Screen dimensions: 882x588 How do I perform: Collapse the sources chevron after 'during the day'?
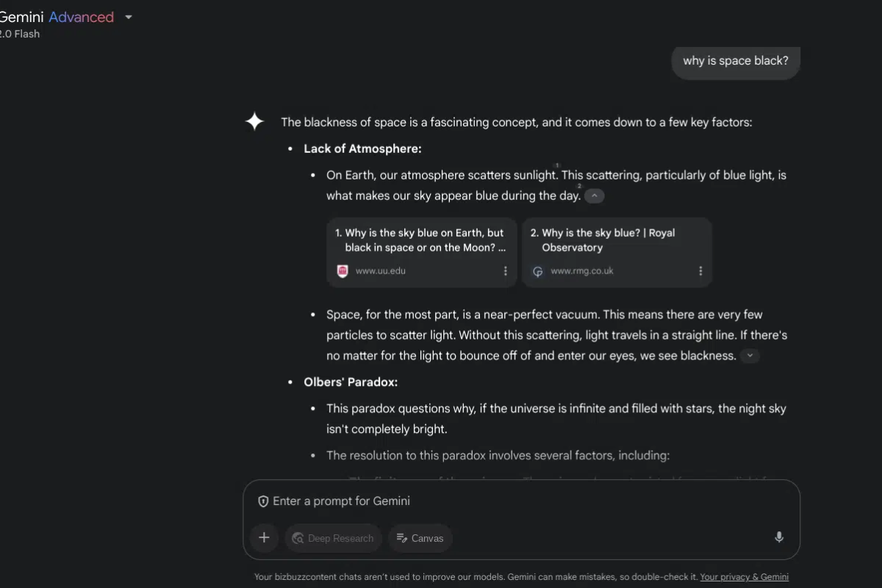(x=595, y=196)
